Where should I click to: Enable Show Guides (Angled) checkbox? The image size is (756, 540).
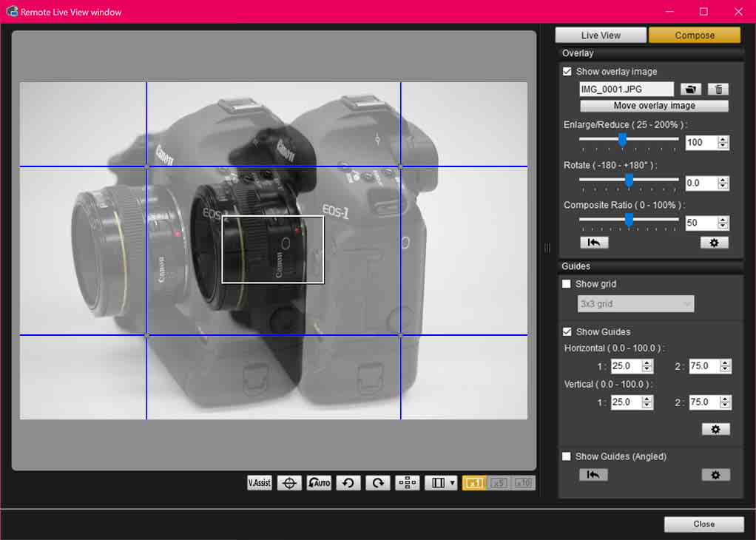coord(567,456)
